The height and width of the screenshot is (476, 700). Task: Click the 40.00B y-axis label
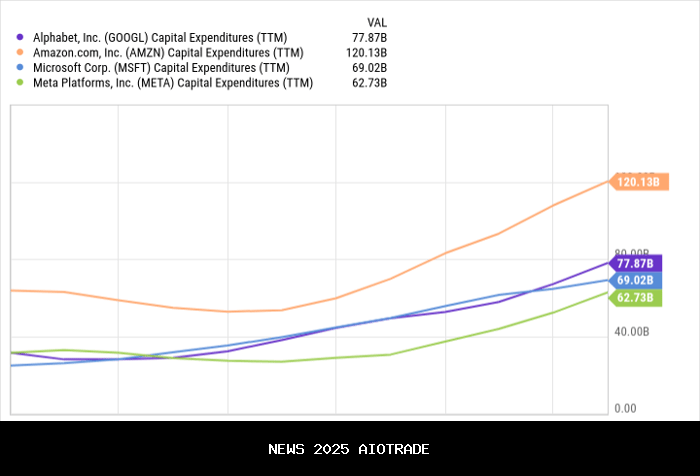point(632,331)
